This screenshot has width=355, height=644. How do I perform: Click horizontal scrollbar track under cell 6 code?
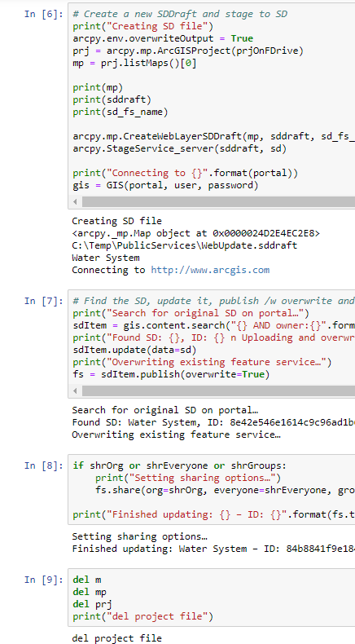pyautogui.click(x=218, y=201)
